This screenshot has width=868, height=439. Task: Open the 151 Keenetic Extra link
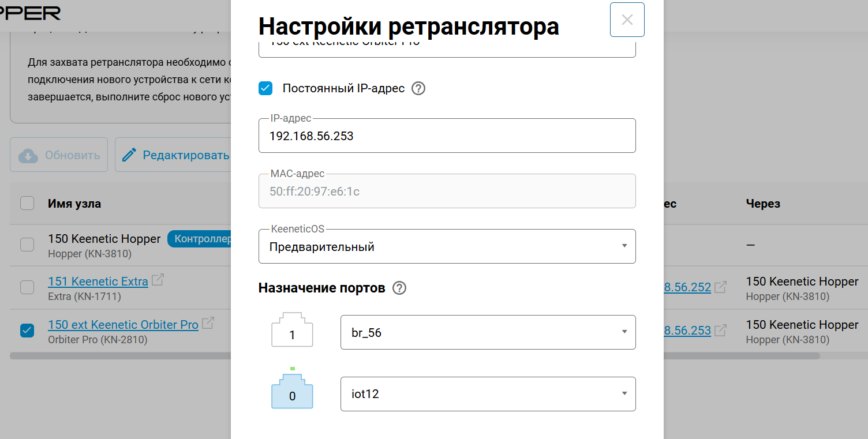click(98, 282)
